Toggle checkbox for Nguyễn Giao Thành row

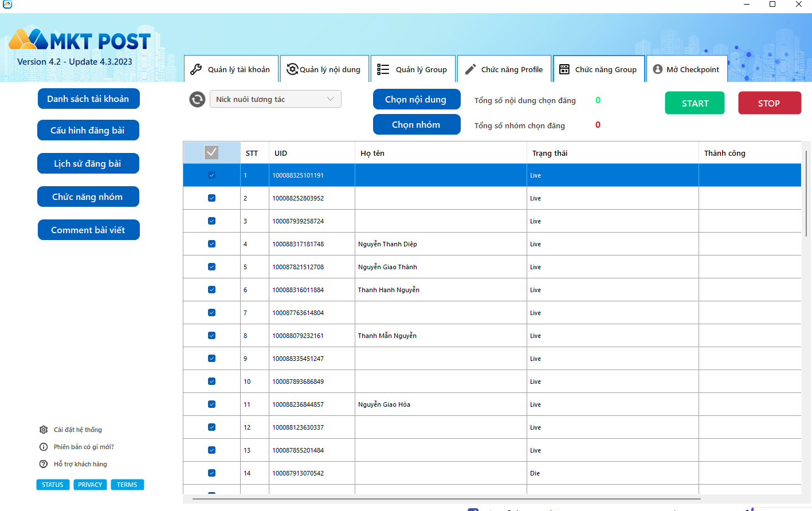pyautogui.click(x=211, y=267)
